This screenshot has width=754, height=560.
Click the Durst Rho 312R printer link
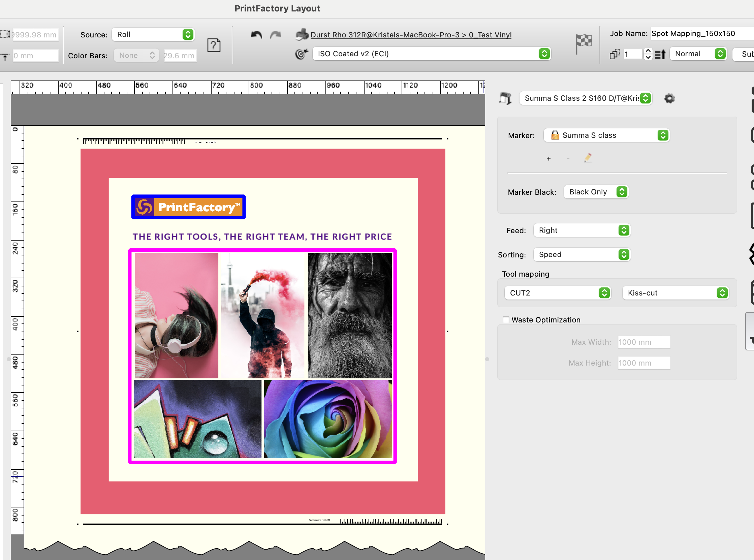tap(411, 35)
